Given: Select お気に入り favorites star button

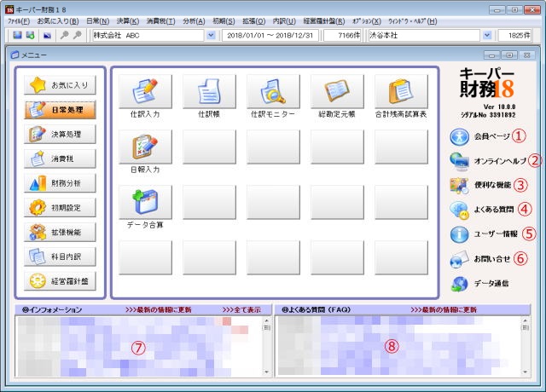Looking at the screenshot, I should 60,85.
